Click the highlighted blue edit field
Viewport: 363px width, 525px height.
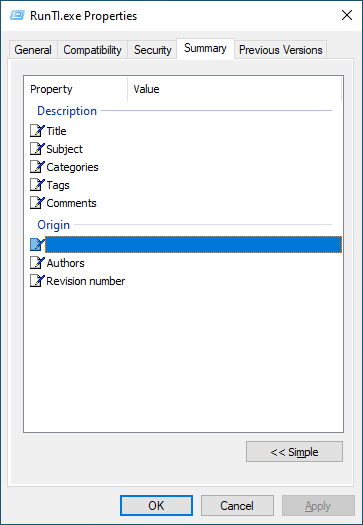[194, 244]
